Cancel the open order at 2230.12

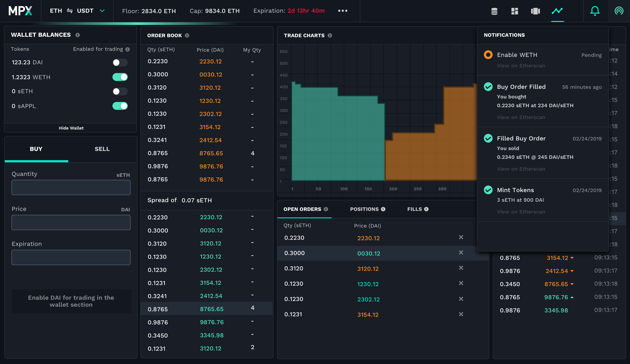click(x=461, y=237)
